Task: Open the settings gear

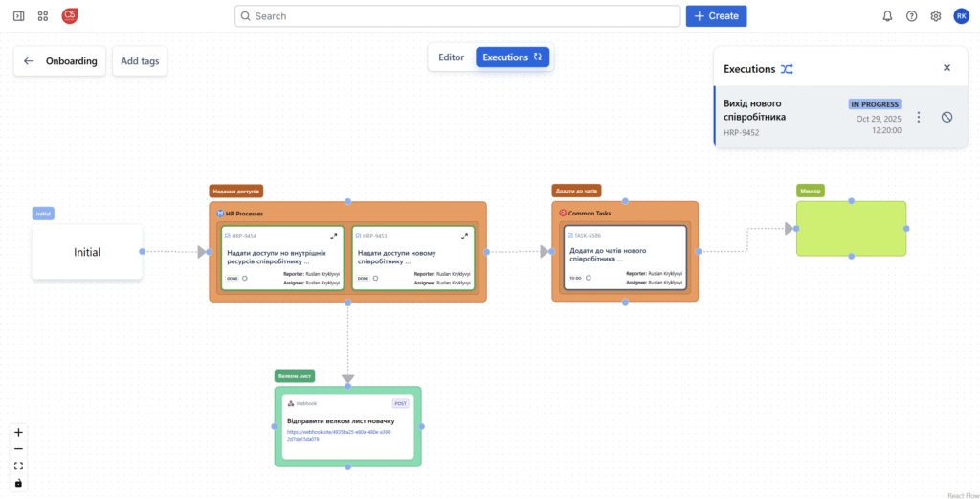Action: 936,16
